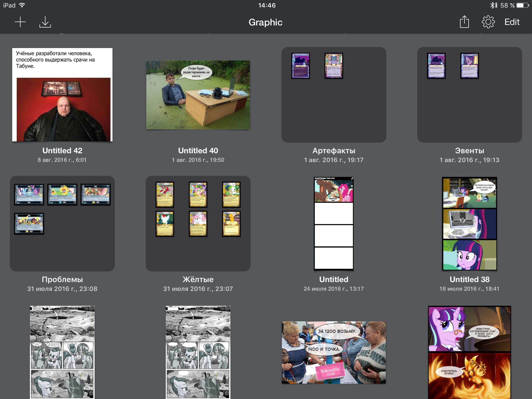
Task: Tap the date 8 авг. 2016 г., 6:01
Action: 62,160
